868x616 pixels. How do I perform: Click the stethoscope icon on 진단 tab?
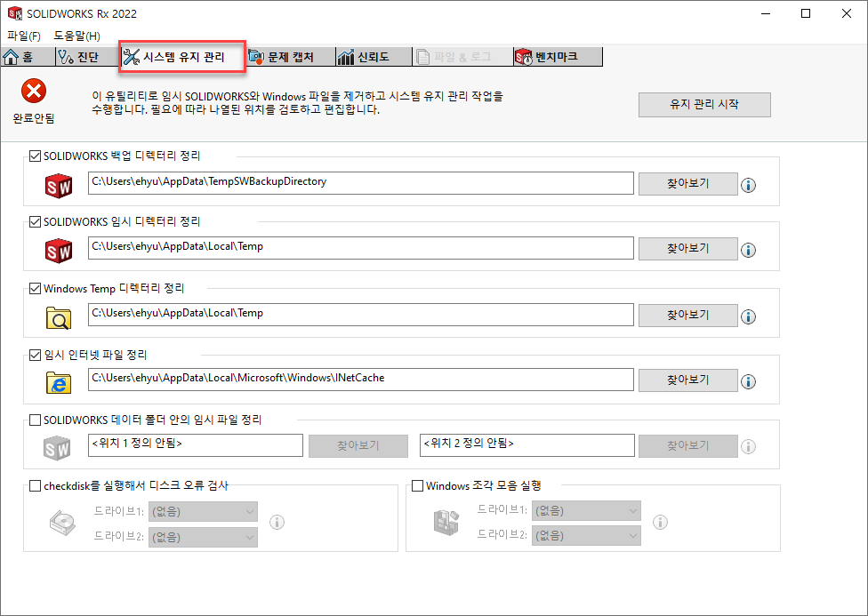pos(67,57)
